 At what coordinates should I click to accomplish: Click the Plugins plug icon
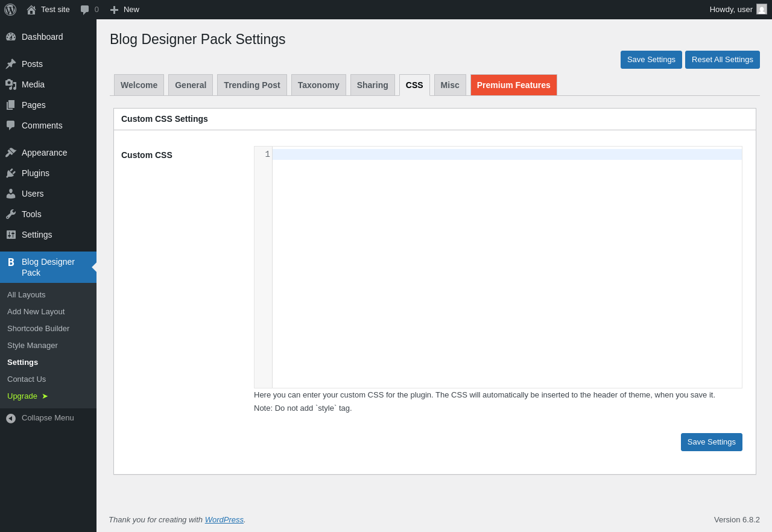click(11, 173)
